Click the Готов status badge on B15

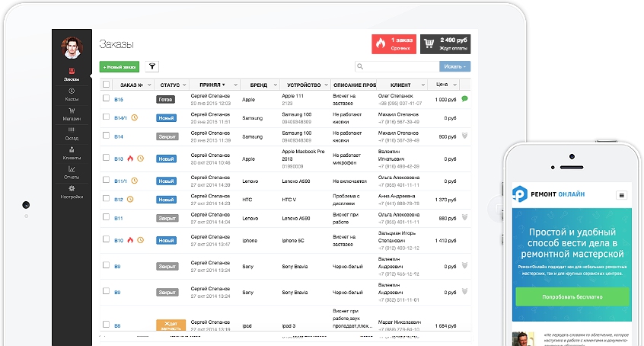[165, 100]
